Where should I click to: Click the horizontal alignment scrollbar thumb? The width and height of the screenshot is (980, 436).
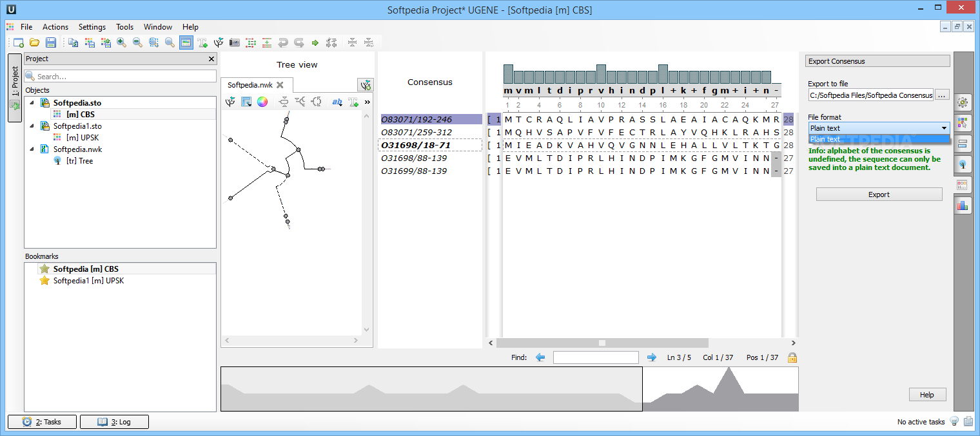602,343
